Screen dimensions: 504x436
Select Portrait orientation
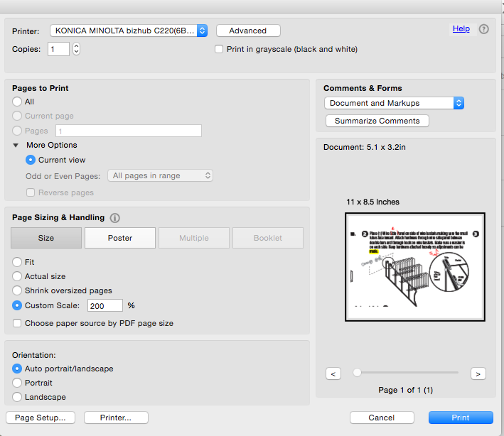(x=17, y=383)
